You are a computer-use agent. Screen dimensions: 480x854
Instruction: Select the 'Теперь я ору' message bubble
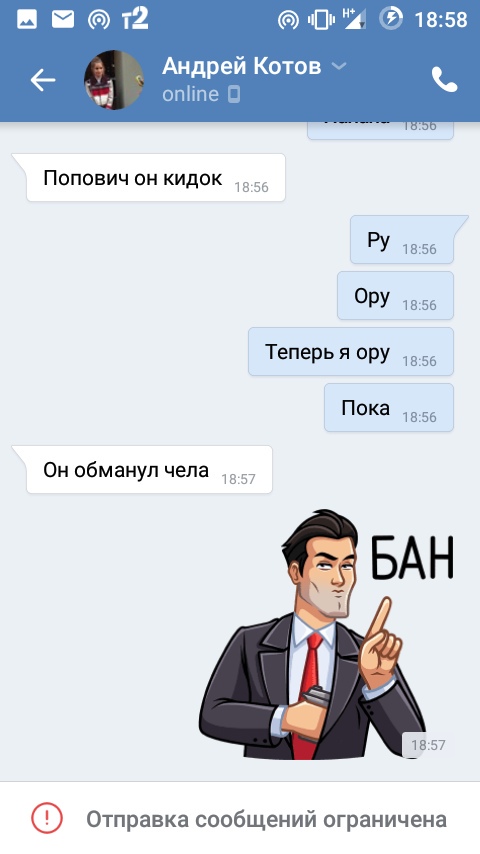[x=351, y=352]
